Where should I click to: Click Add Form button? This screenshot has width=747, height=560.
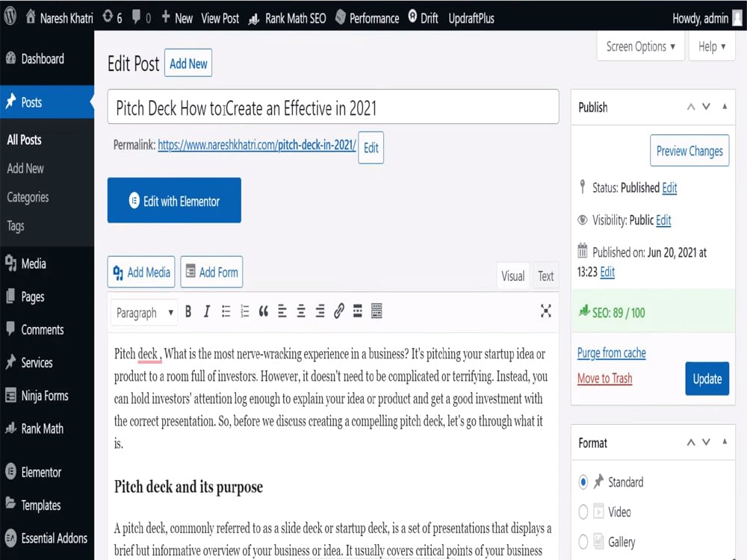click(x=211, y=272)
